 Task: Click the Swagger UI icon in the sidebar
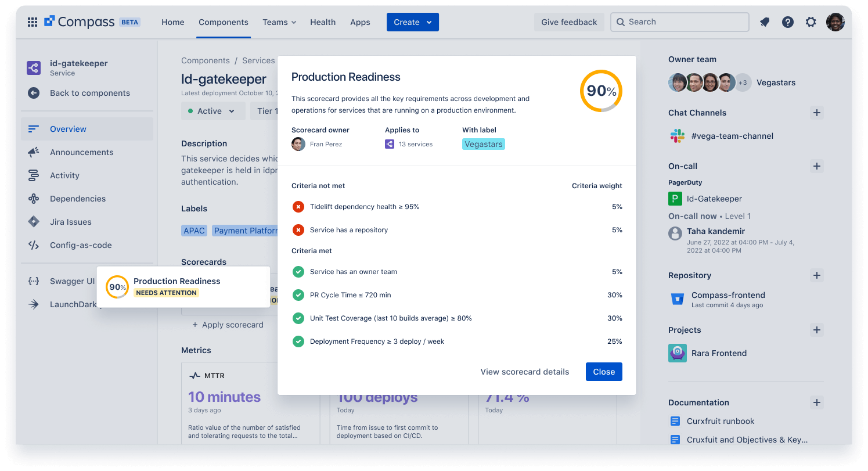(34, 281)
